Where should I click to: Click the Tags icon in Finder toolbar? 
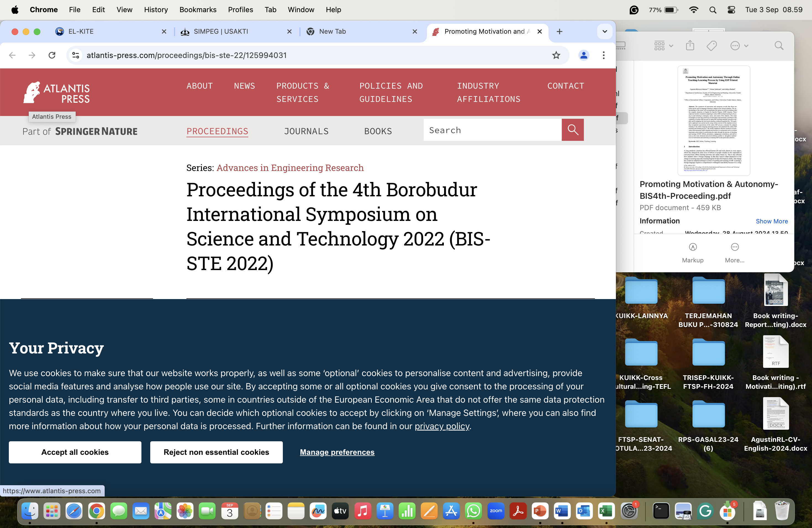click(x=711, y=45)
